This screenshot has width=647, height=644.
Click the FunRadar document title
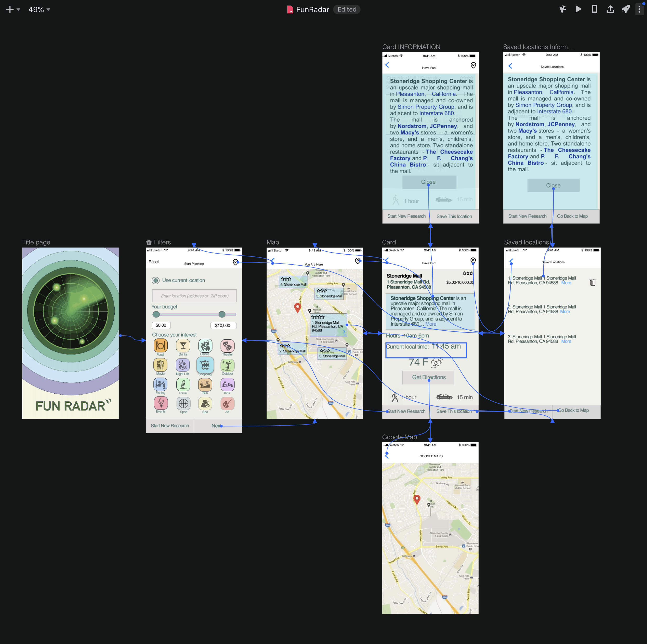[312, 9]
